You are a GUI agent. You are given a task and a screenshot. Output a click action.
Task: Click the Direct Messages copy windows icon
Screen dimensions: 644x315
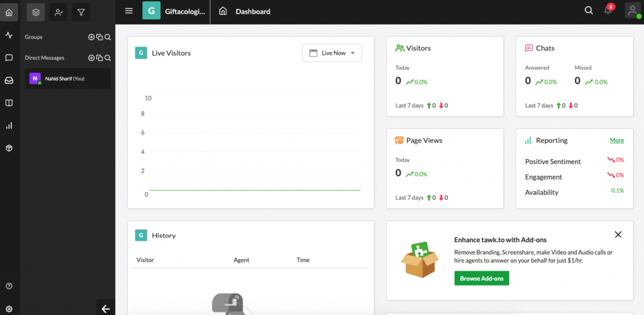click(99, 58)
